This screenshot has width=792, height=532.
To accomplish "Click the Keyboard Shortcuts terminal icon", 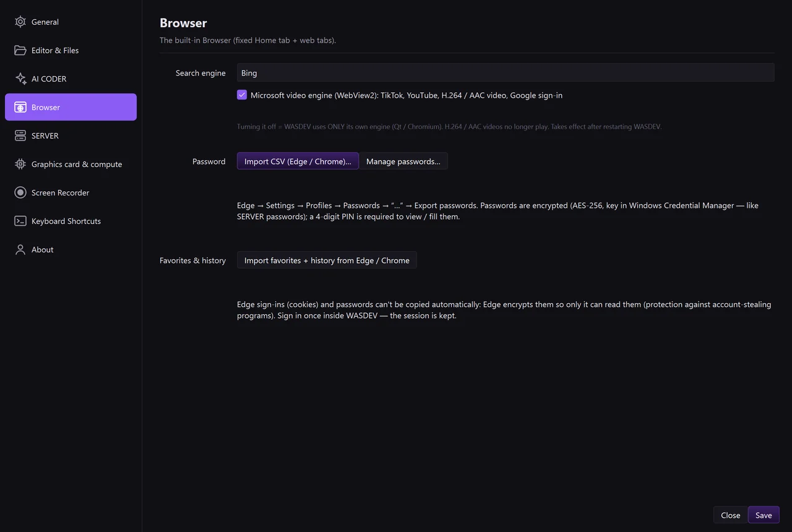I will pos(20,221).
